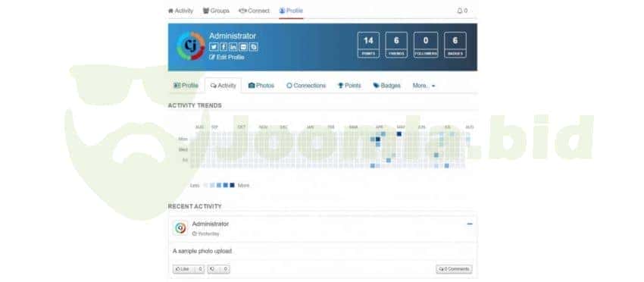Open Connect in top navigation
Screen dimensions: 644x282
[255, 11]
